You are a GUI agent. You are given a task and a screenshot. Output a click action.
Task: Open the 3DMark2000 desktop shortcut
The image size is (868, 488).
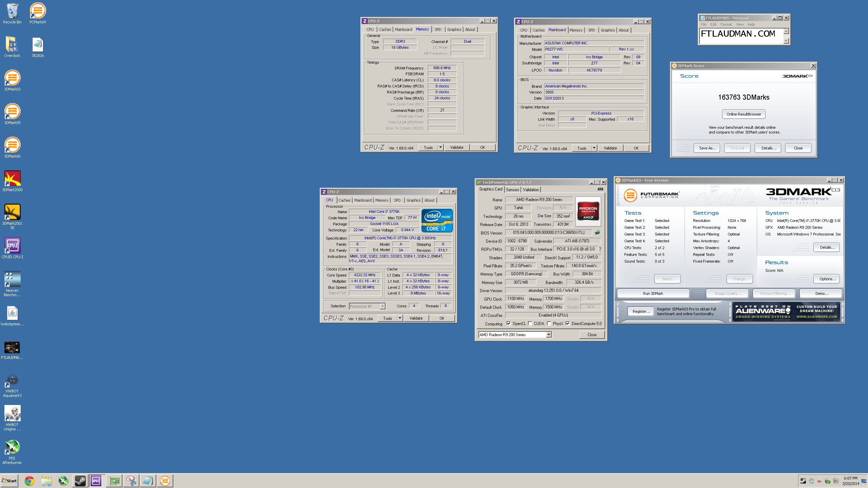click(12, 181)
